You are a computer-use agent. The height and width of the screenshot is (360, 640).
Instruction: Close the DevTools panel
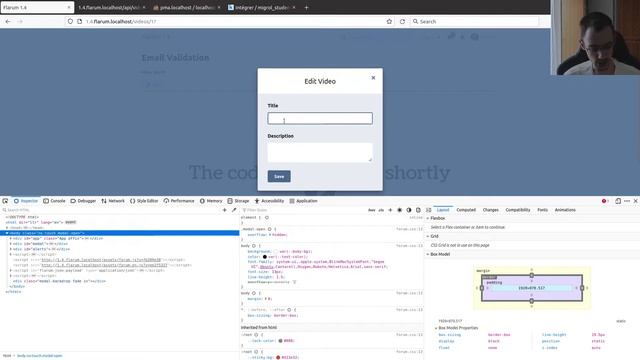pos(636,201)
